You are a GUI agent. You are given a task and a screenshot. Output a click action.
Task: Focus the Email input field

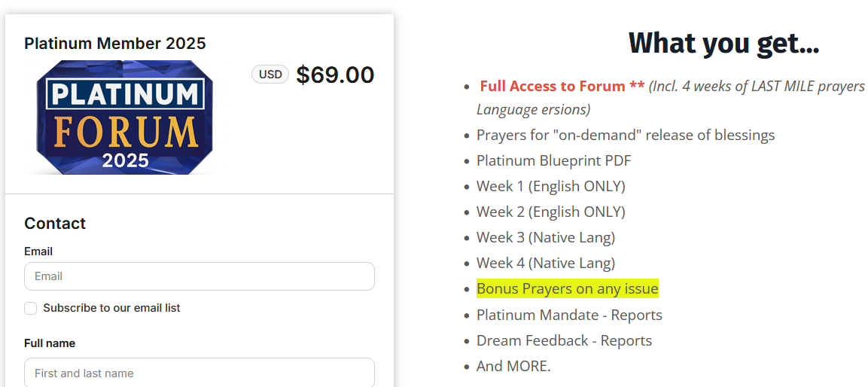point(199,276)
